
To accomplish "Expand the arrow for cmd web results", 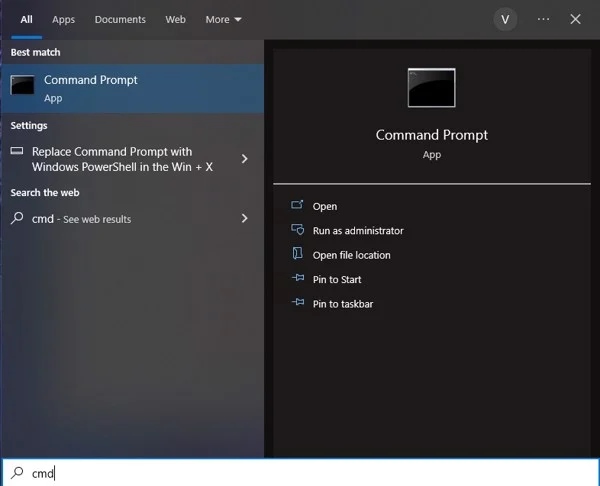I will coord(245,218).
